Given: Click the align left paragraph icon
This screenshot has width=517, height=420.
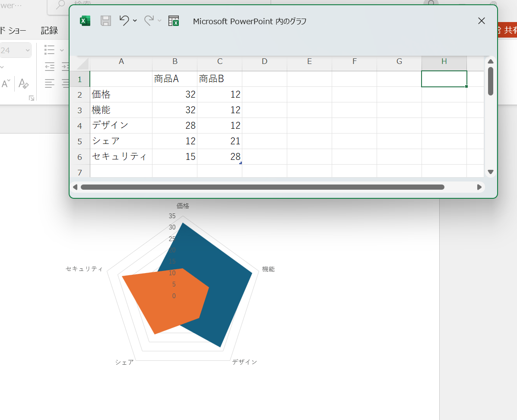Looking at the screenshot, I should click(x=50, y=83).
